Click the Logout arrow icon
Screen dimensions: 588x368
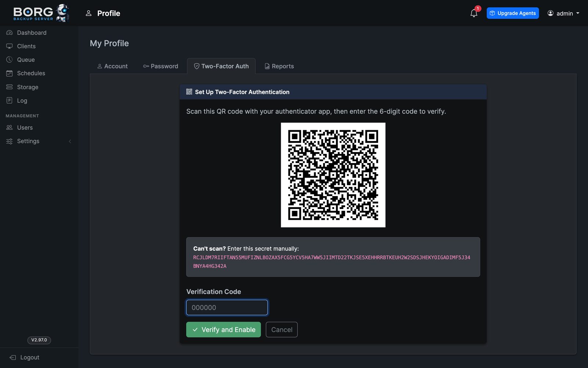pos(13,357)
